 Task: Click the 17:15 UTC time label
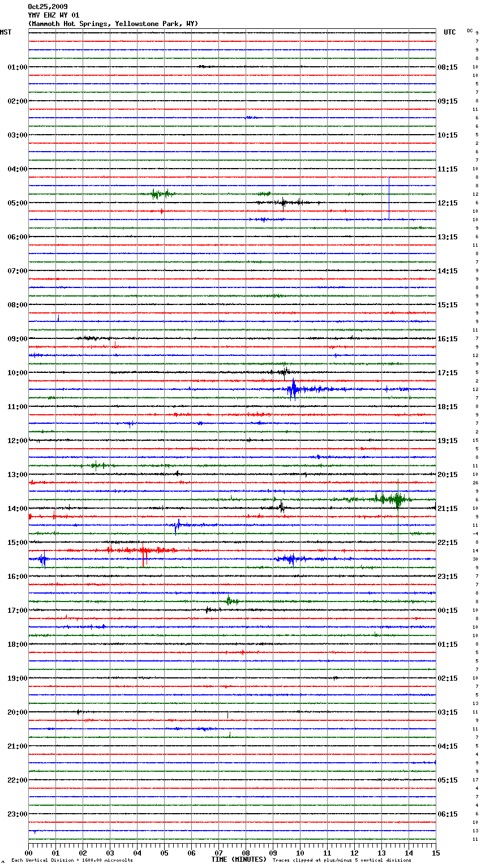(448, 373)
